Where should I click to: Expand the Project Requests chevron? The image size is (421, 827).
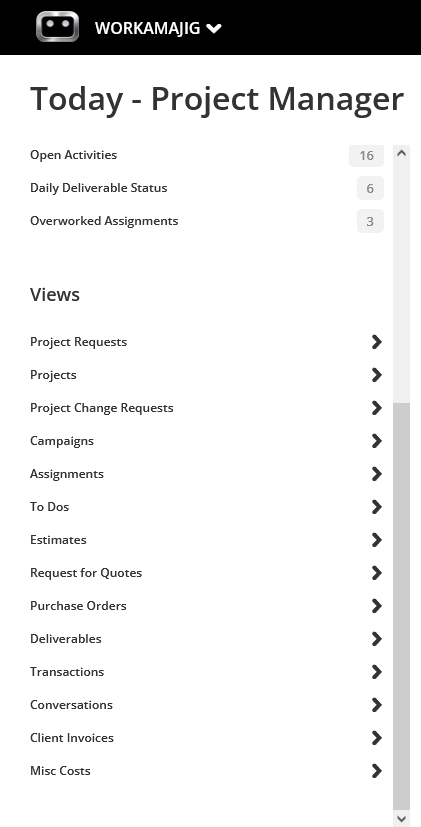(x=376, y=342)
